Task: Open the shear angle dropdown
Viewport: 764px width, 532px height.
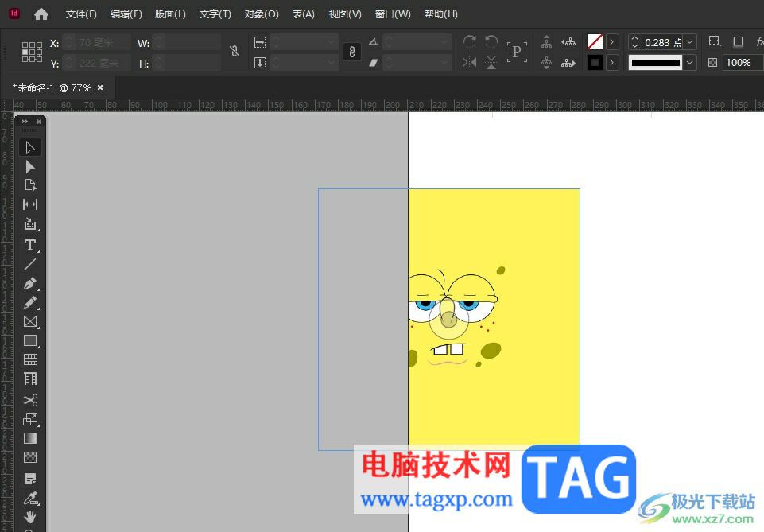Action: pos(444,63)
